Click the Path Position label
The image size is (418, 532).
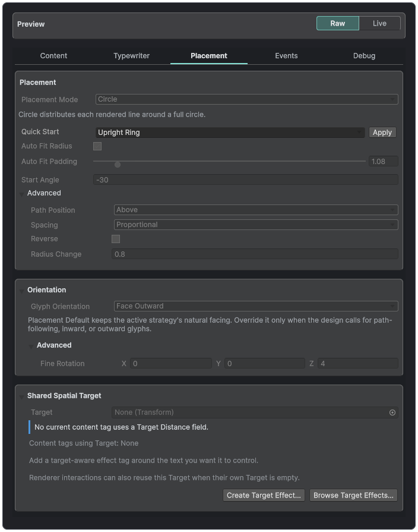click(53, 210)
